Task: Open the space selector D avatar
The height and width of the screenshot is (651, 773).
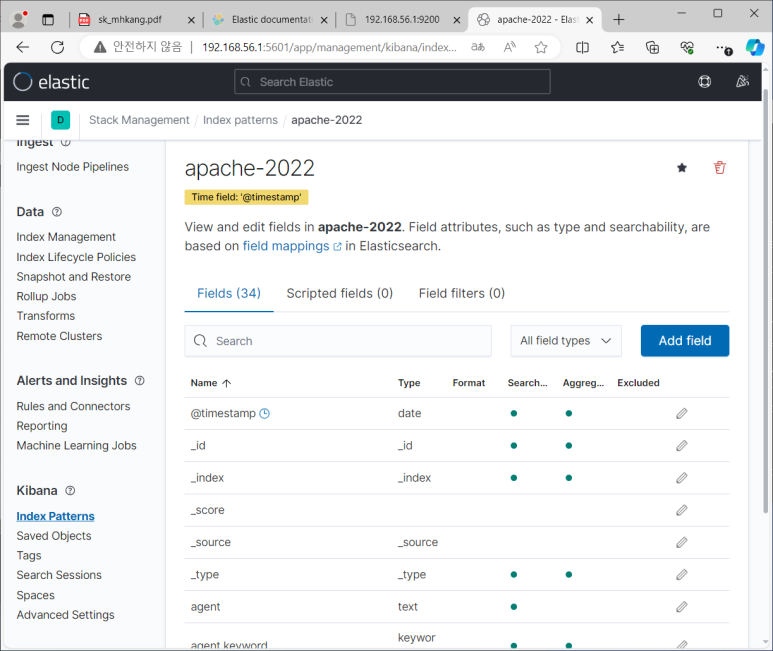Action: click(x=60, y=120)
